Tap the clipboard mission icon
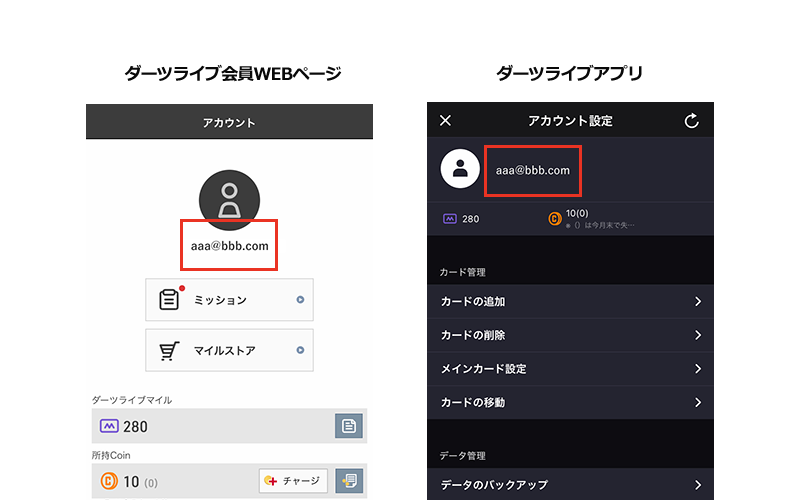Screen dimensions: 800x500 [169, 299]
